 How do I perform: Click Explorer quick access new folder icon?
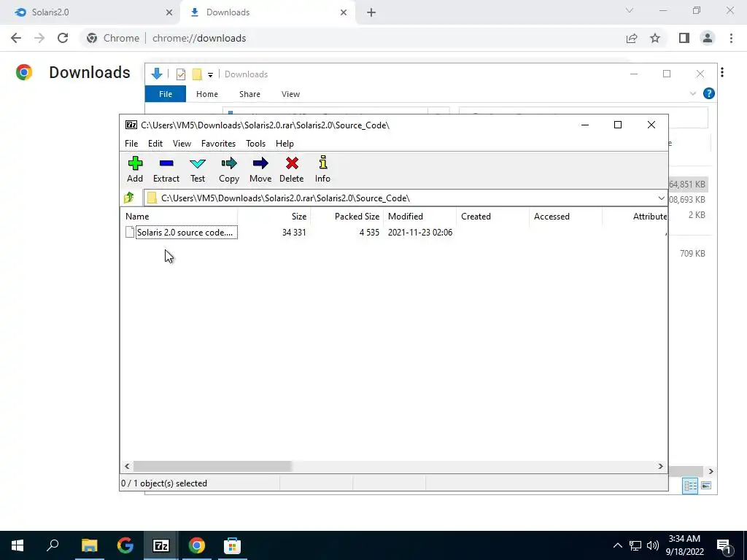coord(197,74)
